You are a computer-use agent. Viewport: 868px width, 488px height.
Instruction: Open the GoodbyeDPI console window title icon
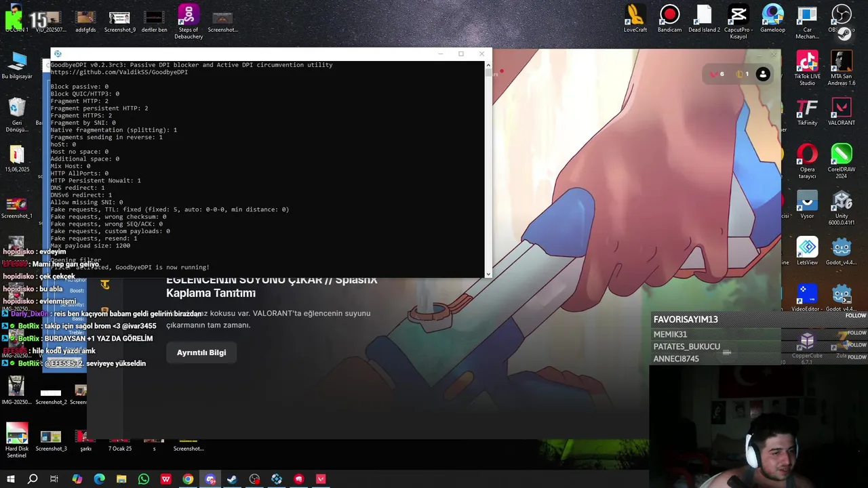[58, 54]
